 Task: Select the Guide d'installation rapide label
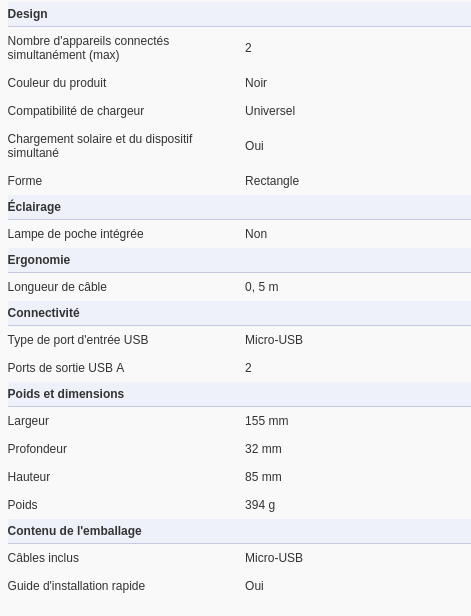click(x=76, y=586)
